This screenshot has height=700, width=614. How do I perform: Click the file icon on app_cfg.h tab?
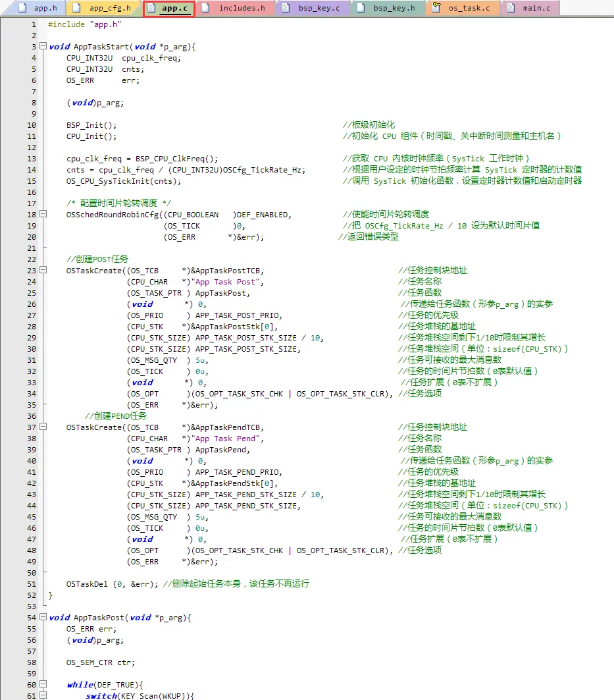(x=76, y=8)
